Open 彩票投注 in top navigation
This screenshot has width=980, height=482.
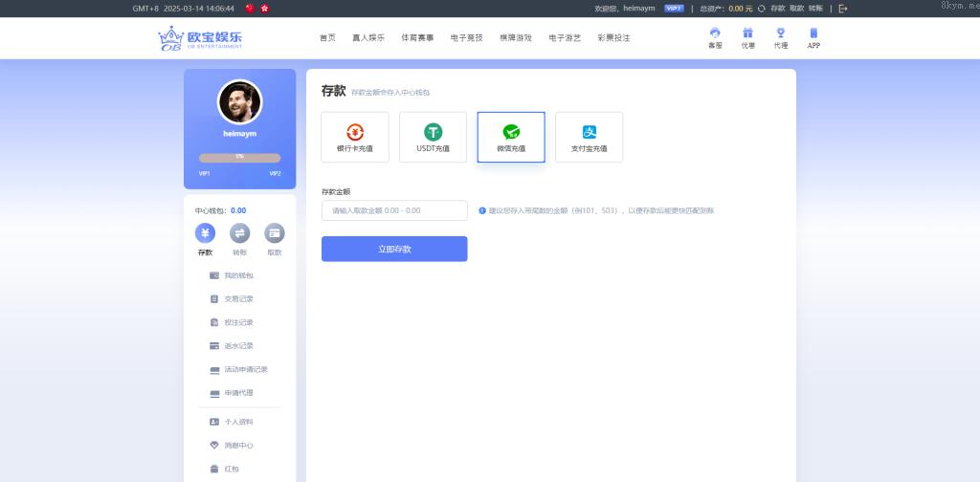pyautogui.click(x=613, y=38)
